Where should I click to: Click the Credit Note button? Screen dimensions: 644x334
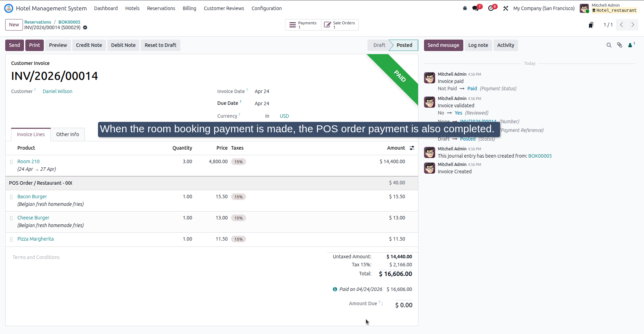89,45
